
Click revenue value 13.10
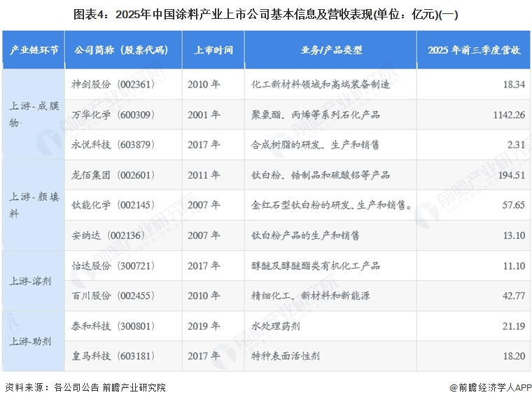point(514,235)
